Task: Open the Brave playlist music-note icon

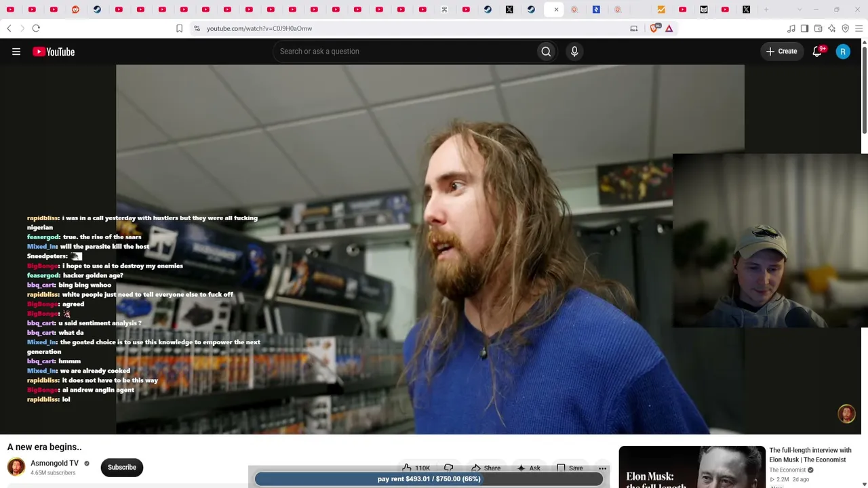Action: pyautogui.click(x=791, y=28)
